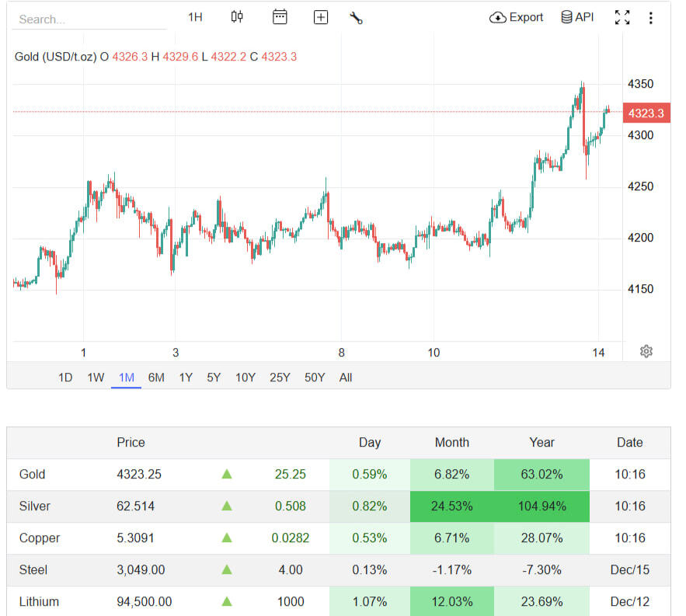Click the Lithium row link
Screen dimensions: 686x616
click(x=39, y=601)
